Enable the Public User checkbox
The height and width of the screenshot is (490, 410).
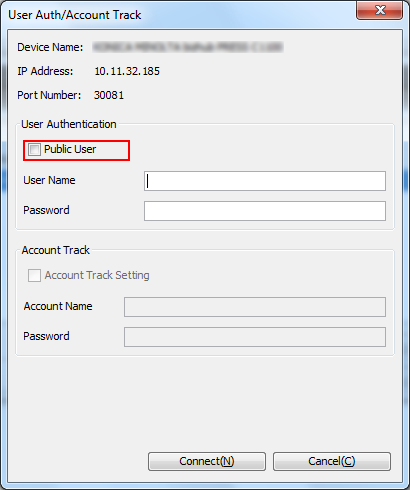tap(34, 149)
